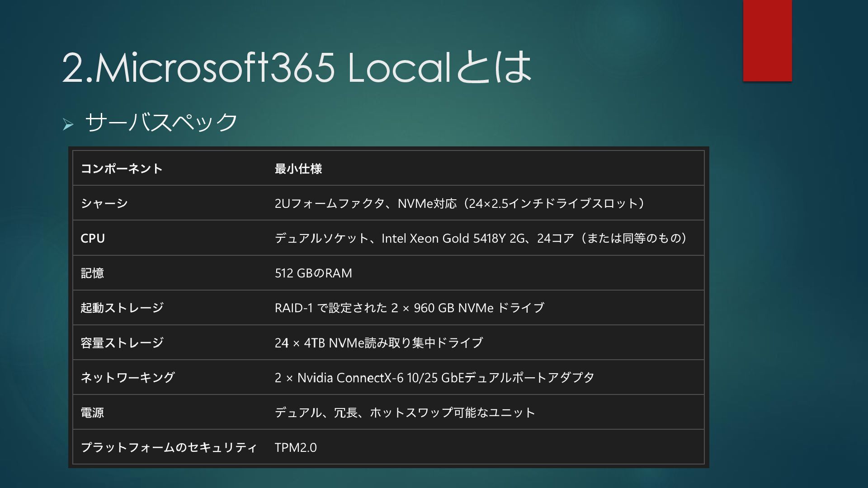Click the サーバスペック subtitle text
Screen dimensions: 868x488
161,122
